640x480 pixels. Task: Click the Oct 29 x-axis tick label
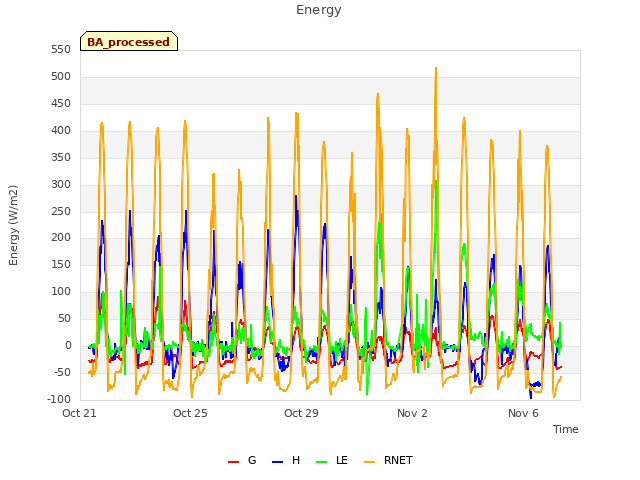[301, 413]
